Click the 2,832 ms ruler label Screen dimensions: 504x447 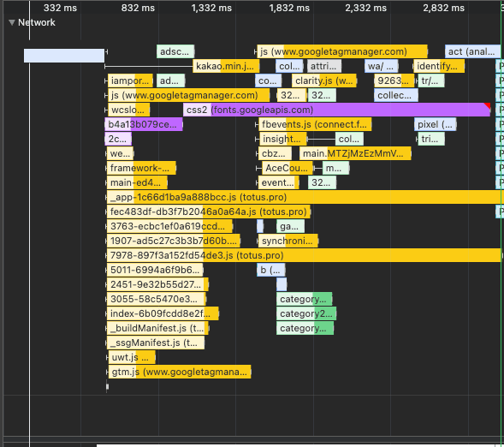tap(443, 8)
